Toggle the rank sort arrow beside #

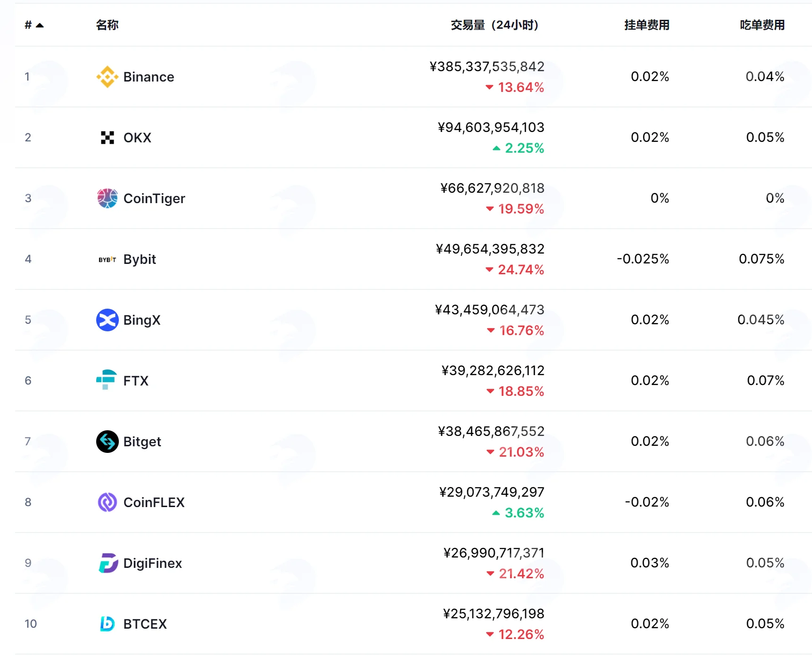[x=40, y=25]
